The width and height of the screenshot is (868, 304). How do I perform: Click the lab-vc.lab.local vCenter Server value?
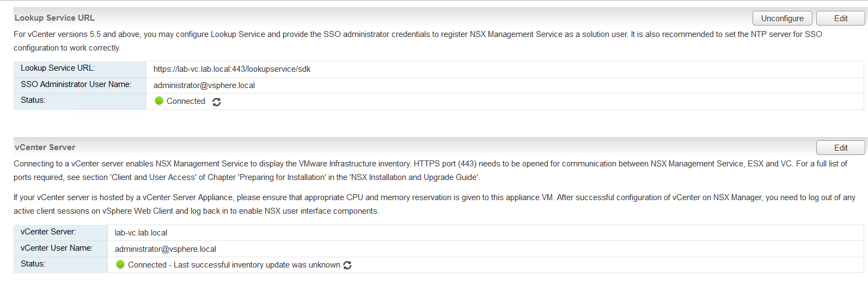point(141,233)
